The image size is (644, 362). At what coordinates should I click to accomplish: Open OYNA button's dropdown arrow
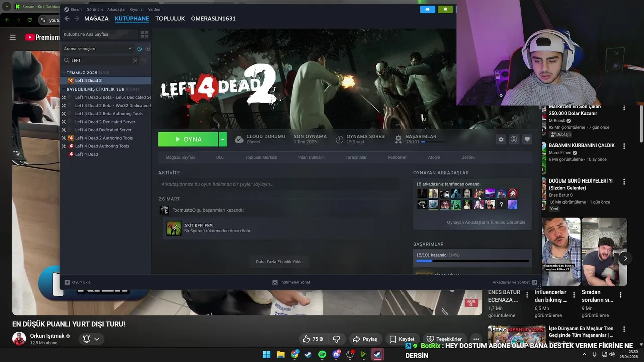pos(223,139)
